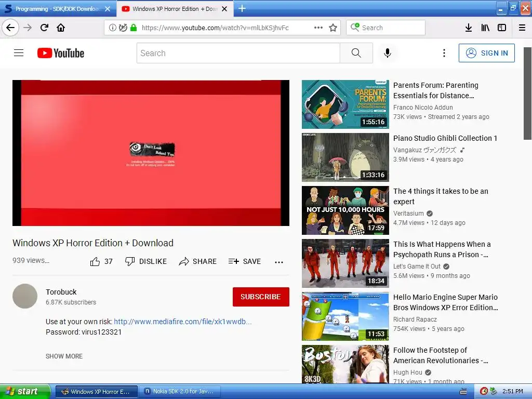Show site information icon in address bar
This screenshot has height=399, width=532.
112,28
